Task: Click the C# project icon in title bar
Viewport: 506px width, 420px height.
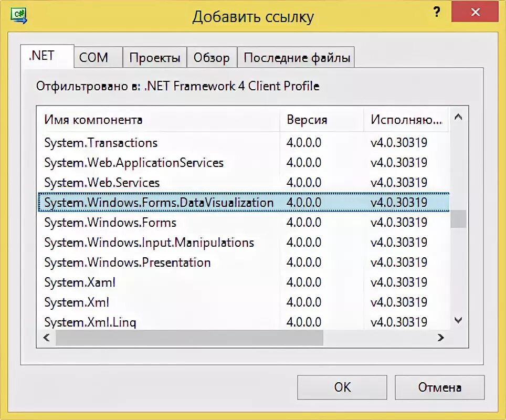Action: pyautogui.click(x=19, y=16)
